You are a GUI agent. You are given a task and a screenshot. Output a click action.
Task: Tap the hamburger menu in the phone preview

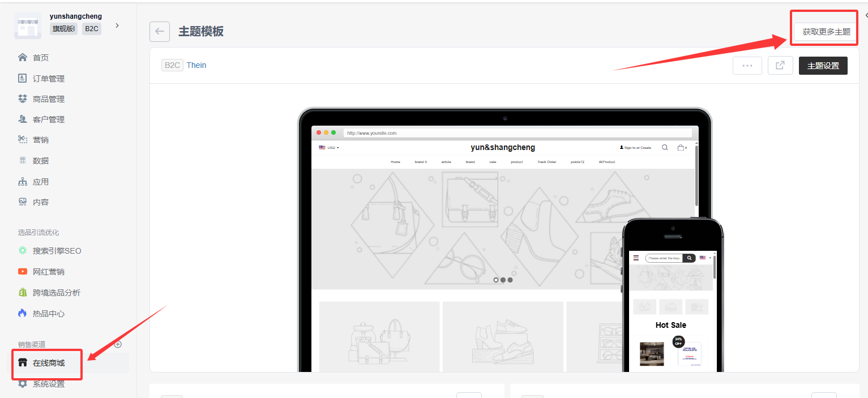pos(636,258)
